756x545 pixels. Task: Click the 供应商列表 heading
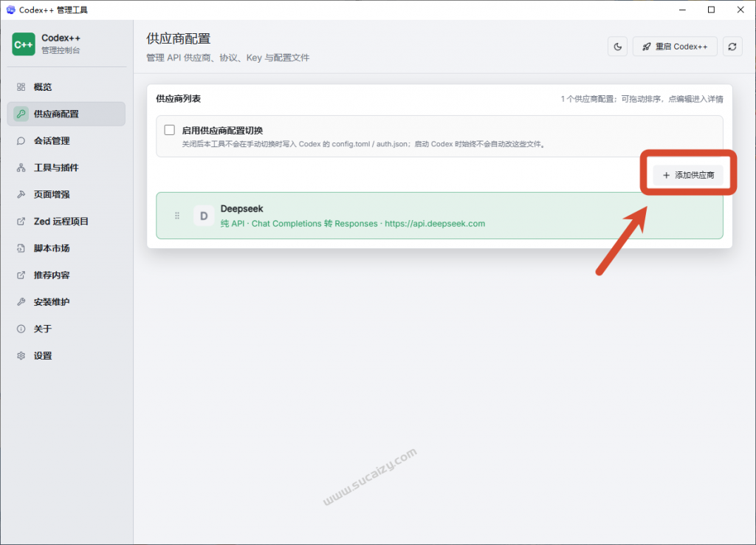[x=179, y=99]
